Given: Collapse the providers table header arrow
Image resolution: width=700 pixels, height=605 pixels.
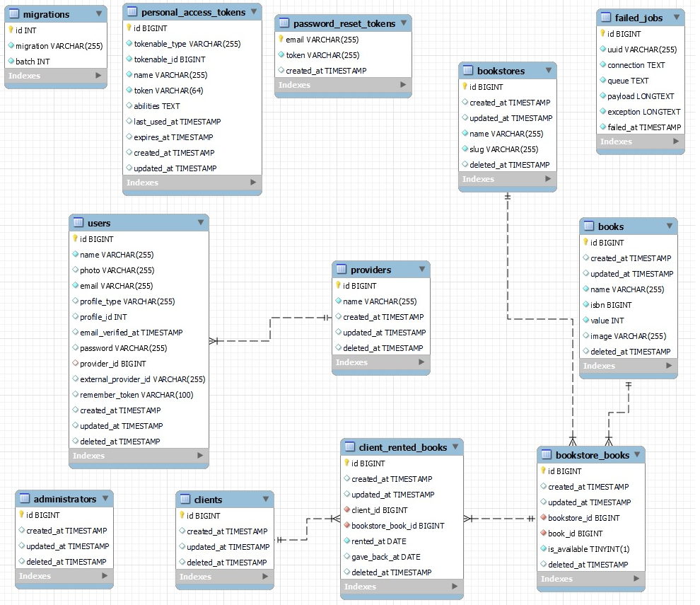Looking at the screenshot, I should pos(421,269).
